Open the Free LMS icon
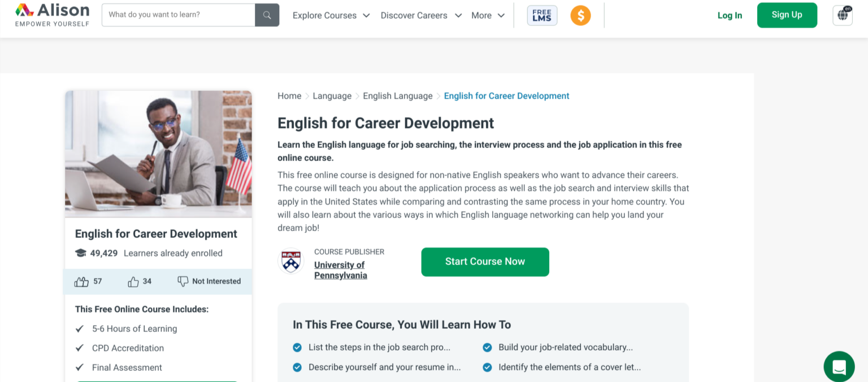The height and width of the screenshot is (382, 868). pyautogui.click(x=541, y=15)
